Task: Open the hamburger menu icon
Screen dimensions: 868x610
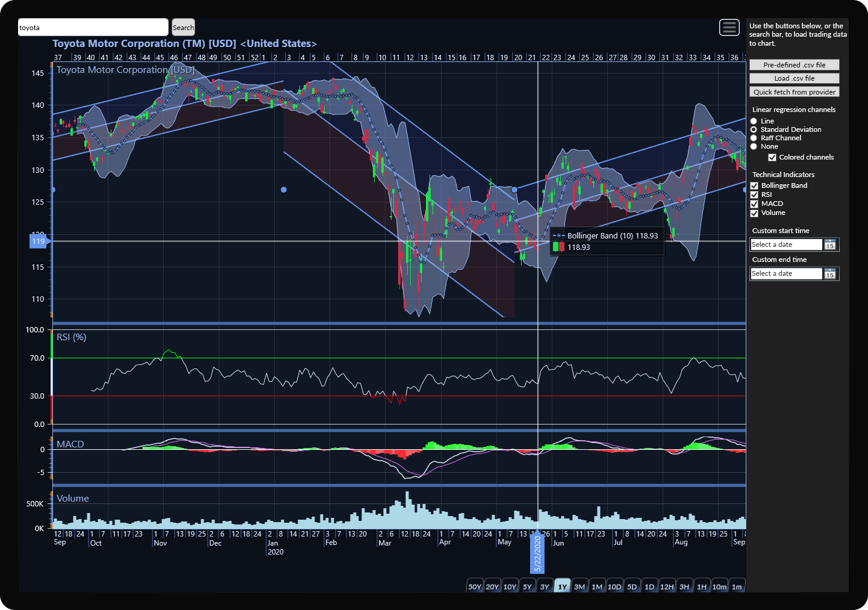Action: 729,27
